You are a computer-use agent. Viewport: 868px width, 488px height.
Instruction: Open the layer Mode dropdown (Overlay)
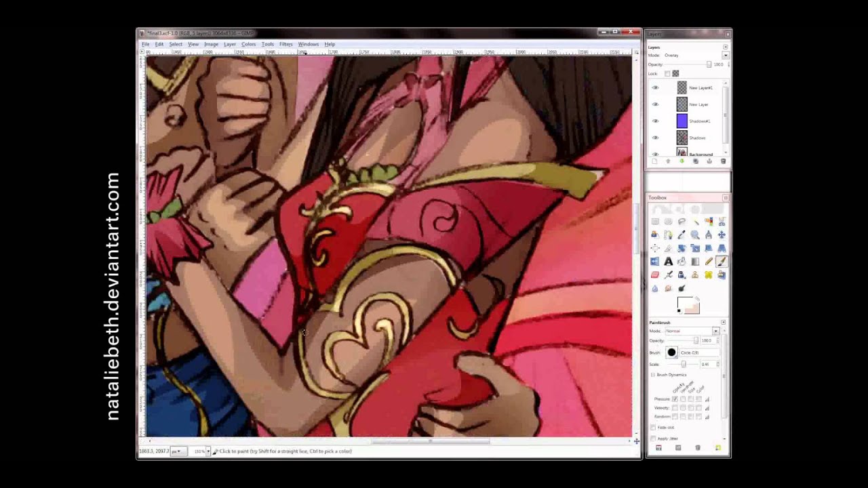click(726, 55)
